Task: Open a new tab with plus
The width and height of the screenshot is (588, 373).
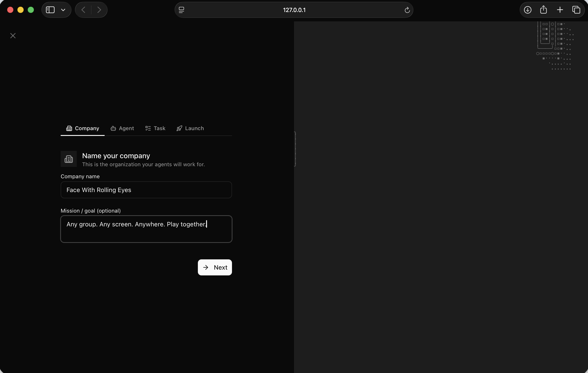Action: click(560, 10)
